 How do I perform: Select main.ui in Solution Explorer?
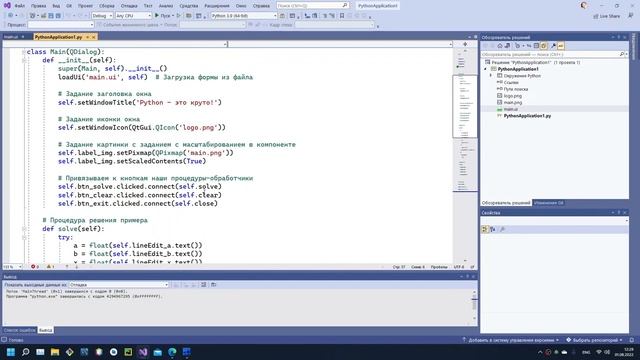pos(510,109)
